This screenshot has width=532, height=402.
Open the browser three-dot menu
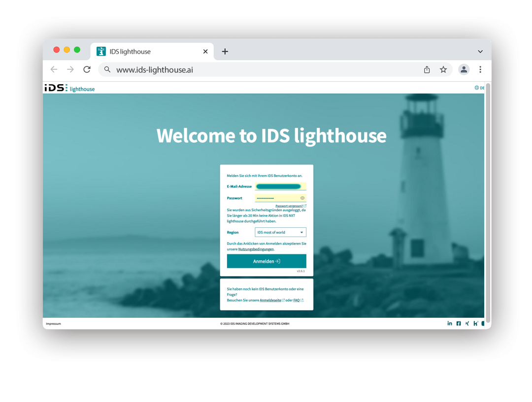480,69
